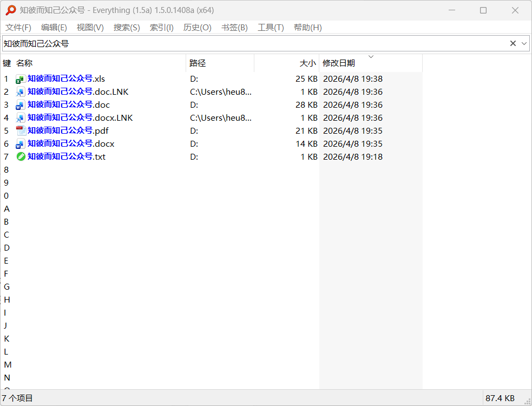Select the 知彼而知己公众号.pdf file name
The image size is (532, 406).
click(x=68, y=130)
